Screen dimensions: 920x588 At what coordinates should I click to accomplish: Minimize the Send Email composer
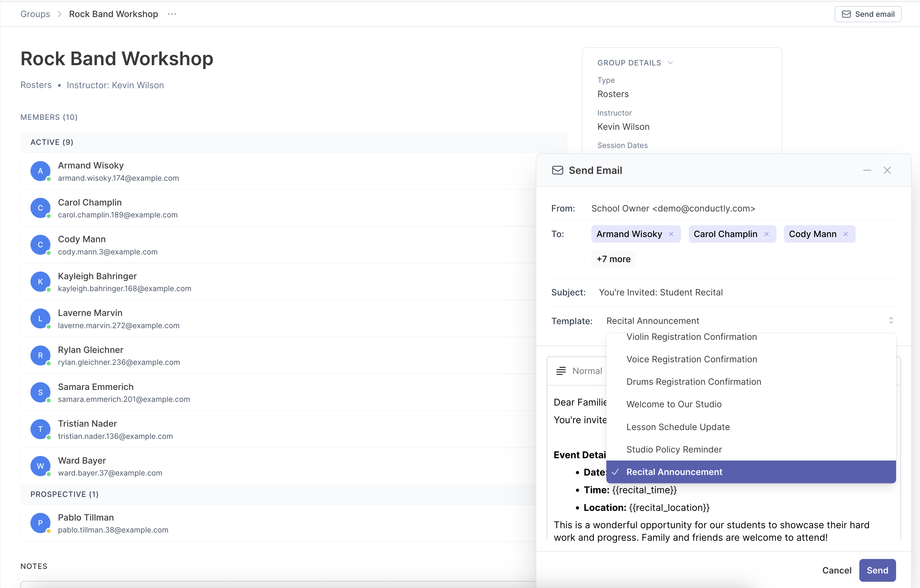(x=867, y=170)
